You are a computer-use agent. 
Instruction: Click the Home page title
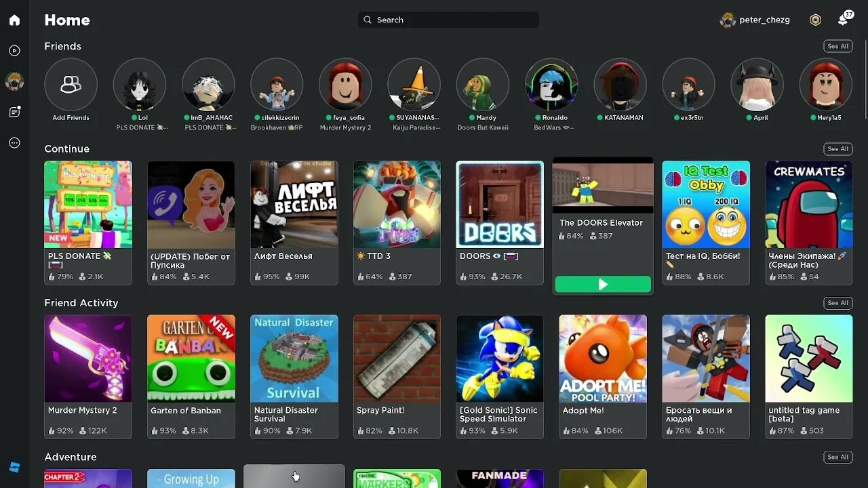point(66,20)
